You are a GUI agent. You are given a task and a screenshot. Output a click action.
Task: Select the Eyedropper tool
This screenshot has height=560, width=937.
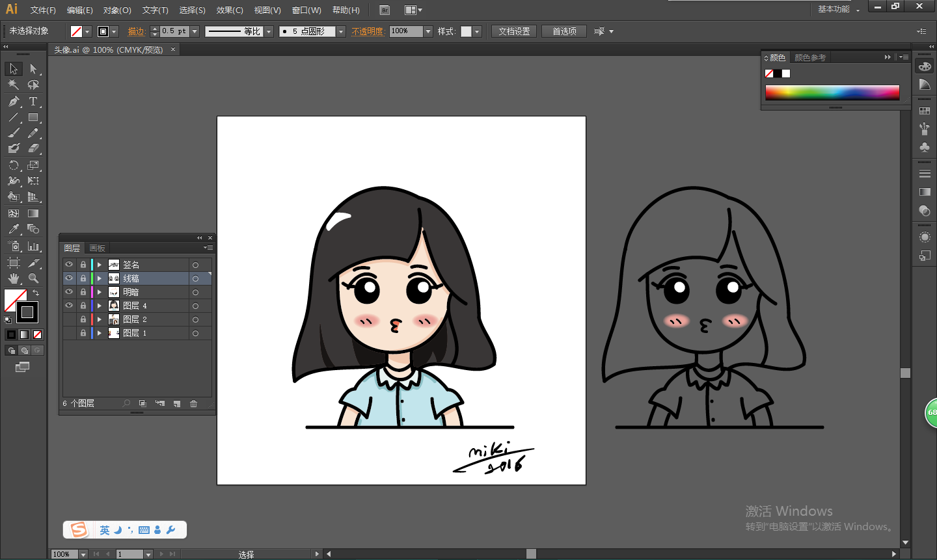[x=14, y=229]
